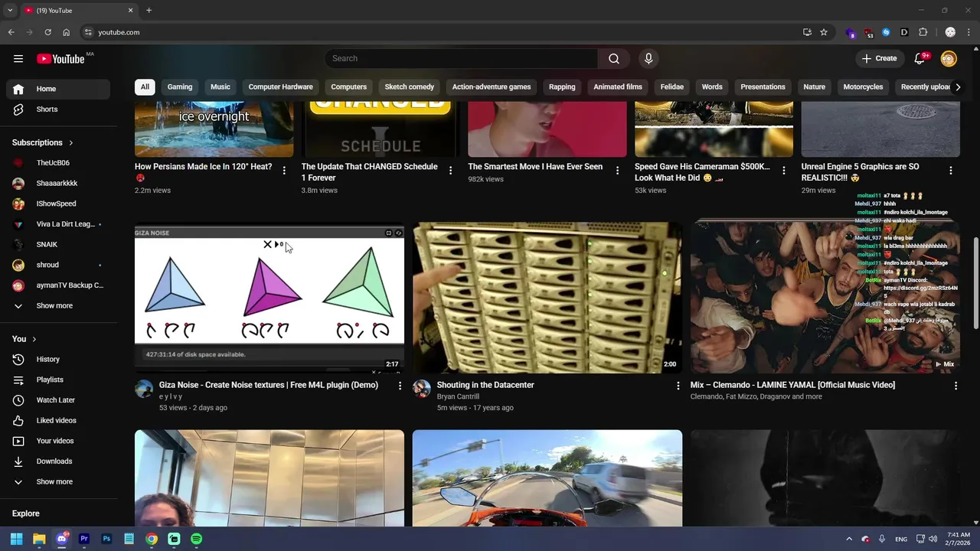Open Photoshop from the taskbar
This screenshot has width=980, height=551.
click(106, 539)
